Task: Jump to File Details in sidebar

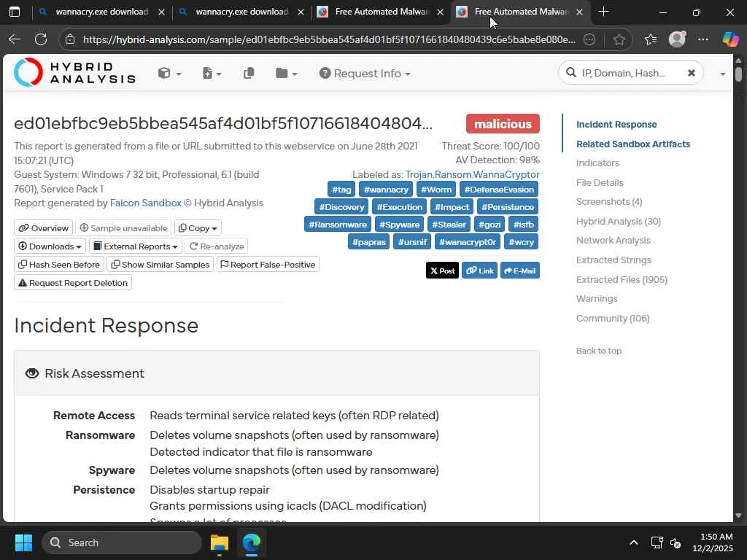Action: click(600, 182)
